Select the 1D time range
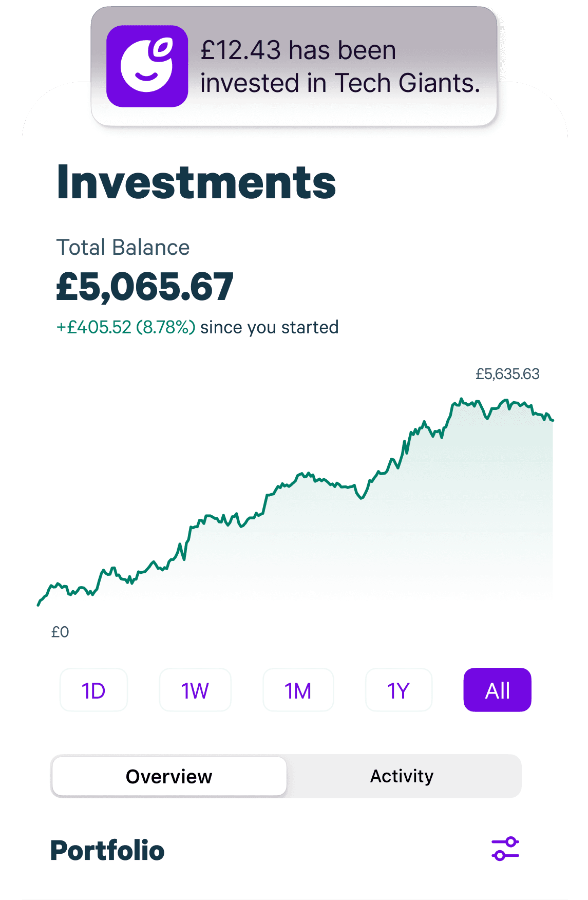This screenshot has height=900, width=588. click(x=93, y=690)
